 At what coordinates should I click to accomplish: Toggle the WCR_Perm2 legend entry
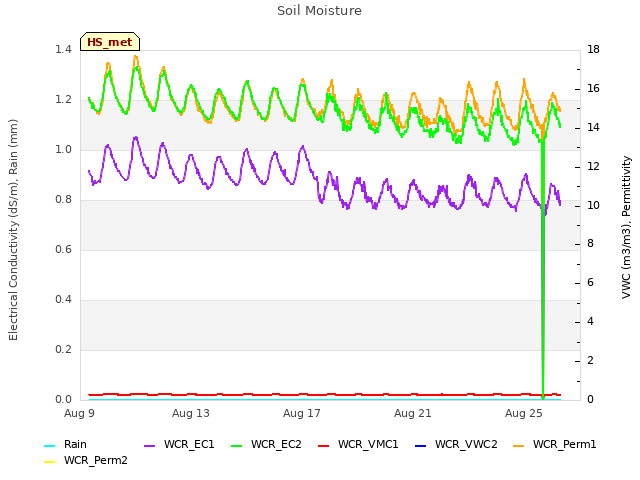coord(86,460)
